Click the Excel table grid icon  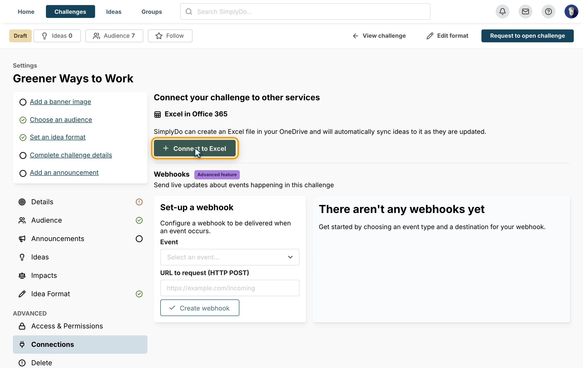[x=157, y=114]
